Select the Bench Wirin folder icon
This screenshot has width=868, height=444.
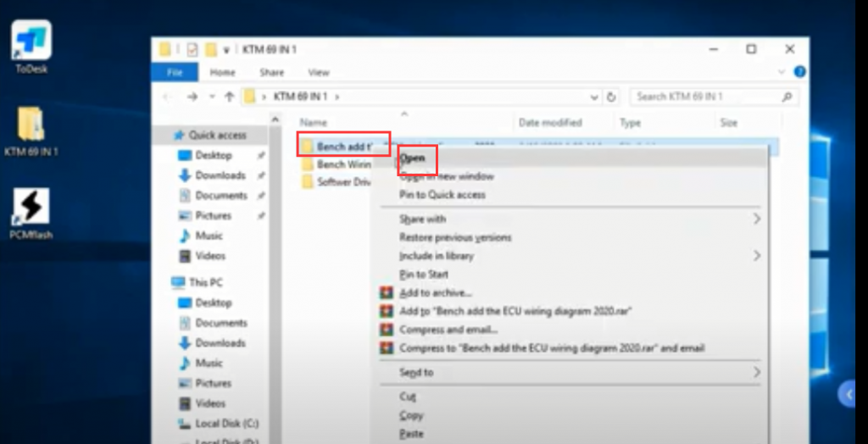[x=308, y=164]
